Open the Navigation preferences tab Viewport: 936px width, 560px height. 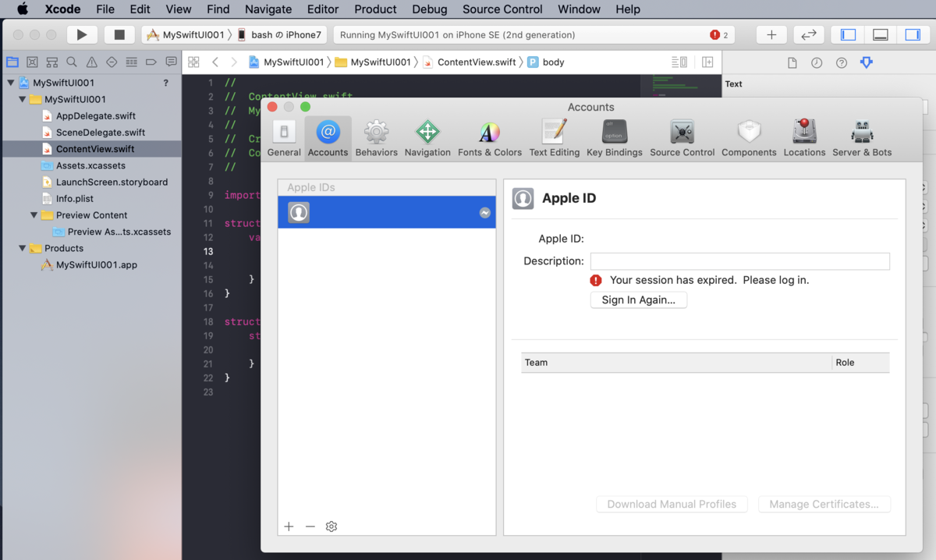tap(427, 139)
